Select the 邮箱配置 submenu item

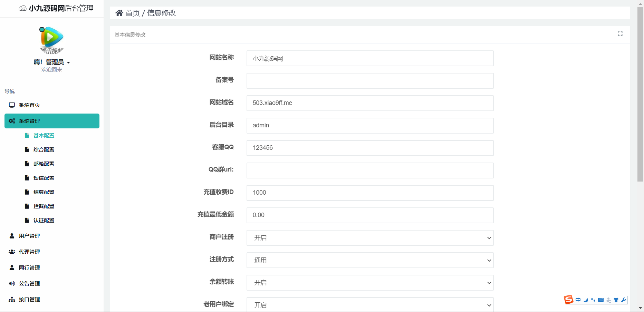point(44,164)
